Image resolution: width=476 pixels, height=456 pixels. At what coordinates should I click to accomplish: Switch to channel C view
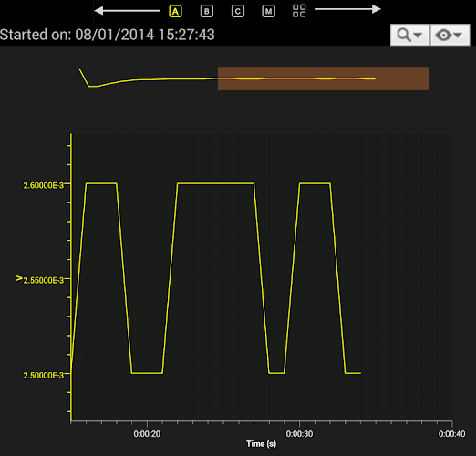238,12
